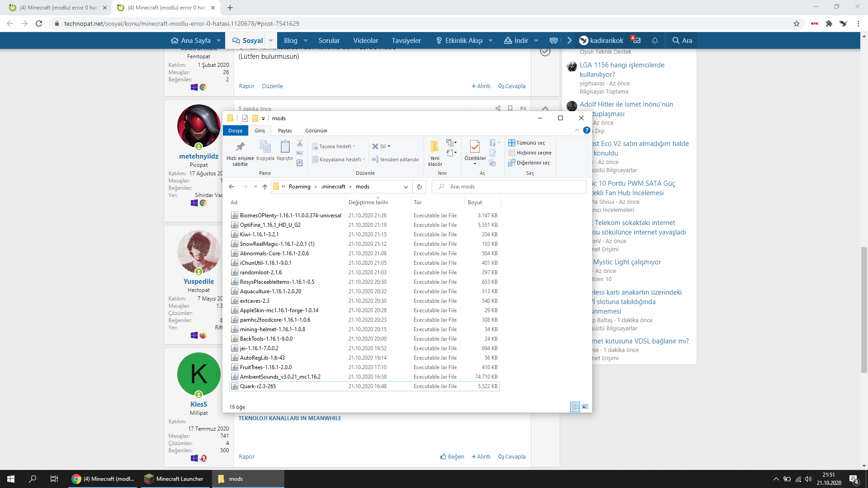The width and height of the screenshot is (868, 488).
Task: Expand address bar path history dropdown
Action: [406, 187]
